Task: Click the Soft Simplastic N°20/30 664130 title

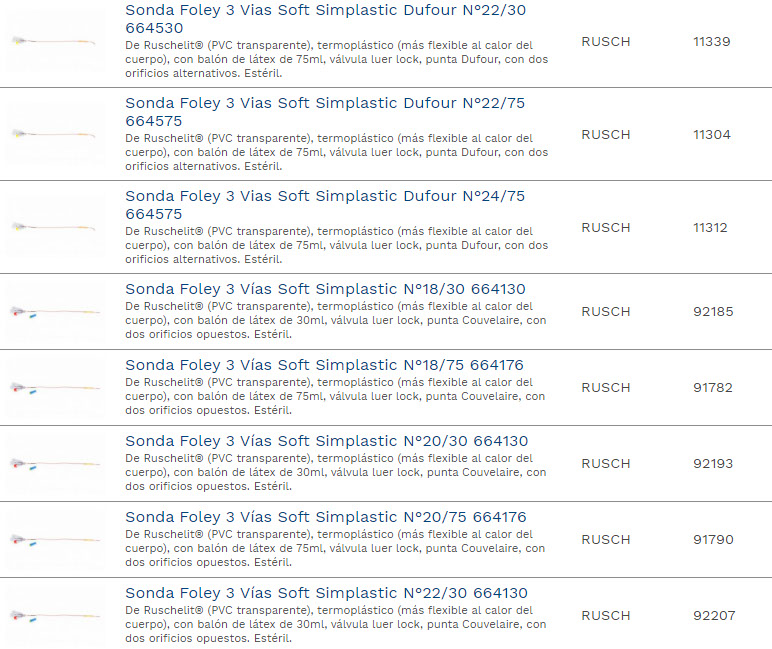Action: [x=326, y=441]
